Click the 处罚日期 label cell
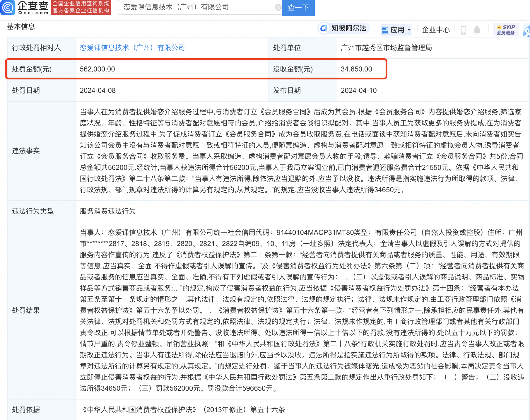 pyautogui.click(x=41, y=91)
